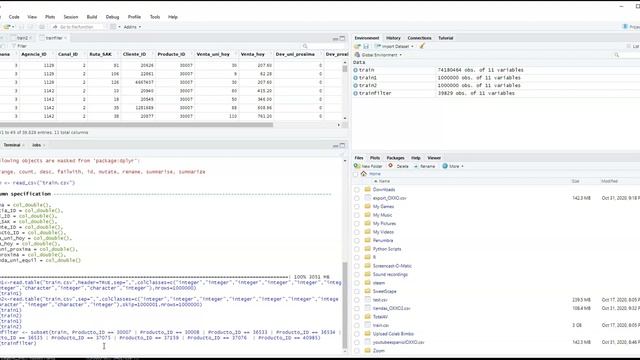Open the Code menu
The image size is (640, 360).
(14, 17)
